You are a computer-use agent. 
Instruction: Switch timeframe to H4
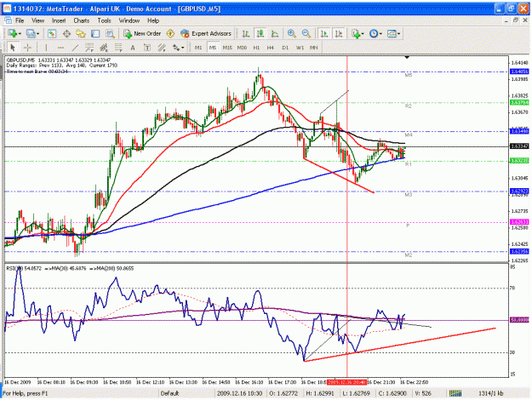tap(271, 48)
